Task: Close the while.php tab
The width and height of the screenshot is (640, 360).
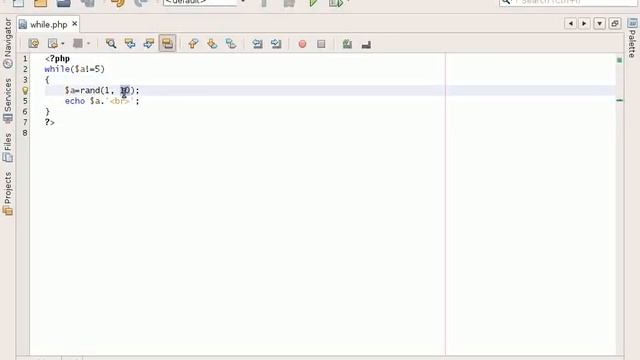Action: pos(75,24)
